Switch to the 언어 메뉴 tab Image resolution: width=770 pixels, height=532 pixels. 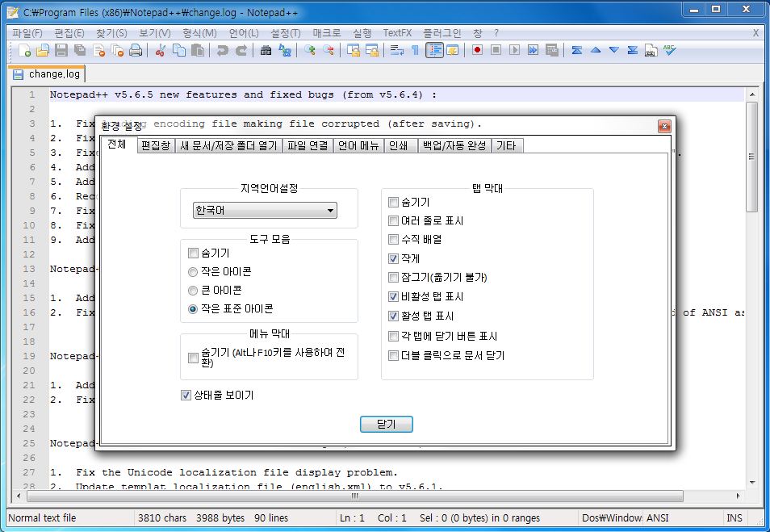pyautogui.click(x=358, y=146)
